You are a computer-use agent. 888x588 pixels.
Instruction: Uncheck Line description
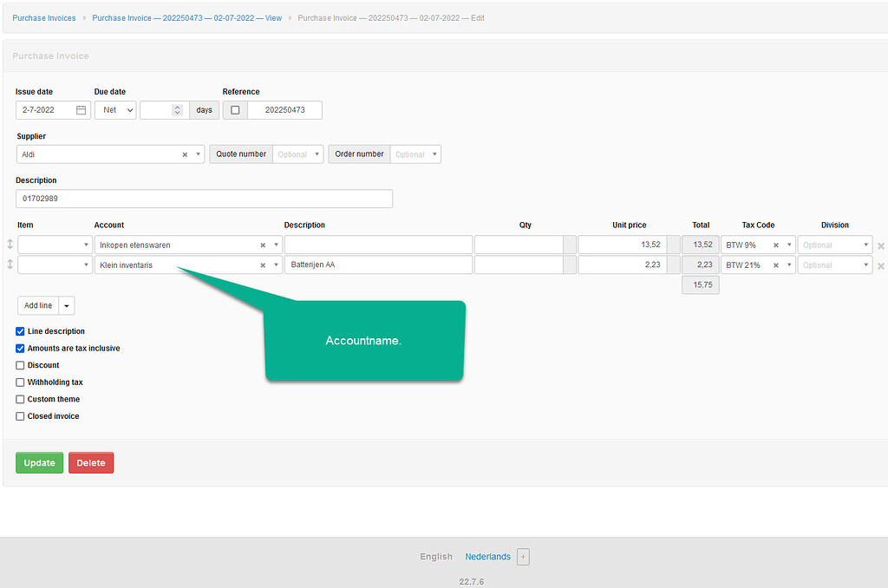(20, 331)
